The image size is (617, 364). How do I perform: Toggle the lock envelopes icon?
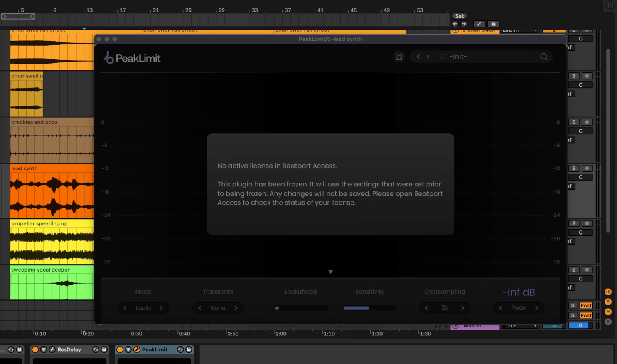coord(493,24)
